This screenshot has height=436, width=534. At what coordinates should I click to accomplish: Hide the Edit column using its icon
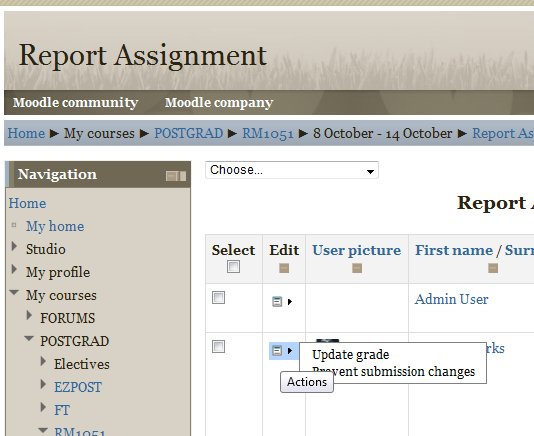pos(284,268)
